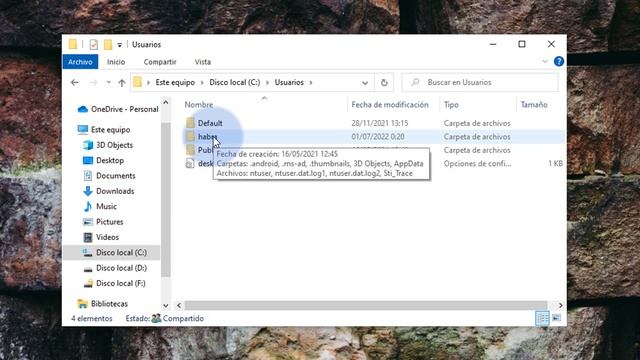Select 'Disco local (F:)' in the navigation pane
The width and height of the screenshot is (640, 360).
[x=120, y=283]
